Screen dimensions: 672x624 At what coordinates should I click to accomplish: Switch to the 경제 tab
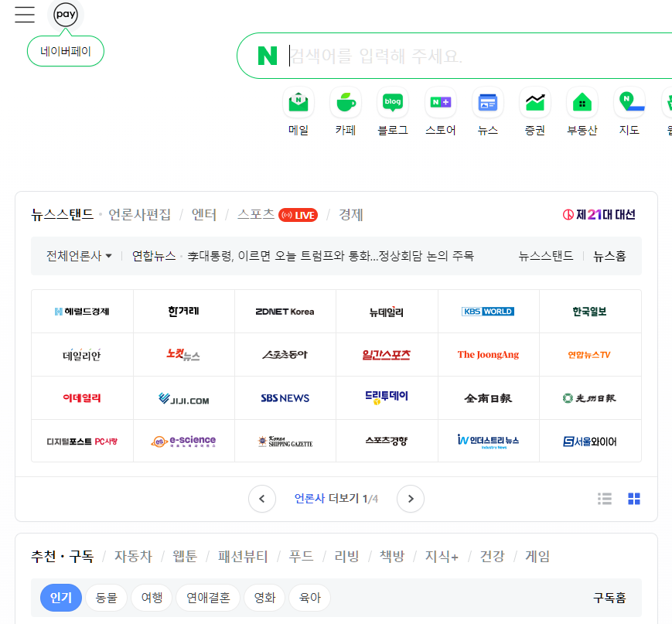pyautogui.click(x=351, y=214)
